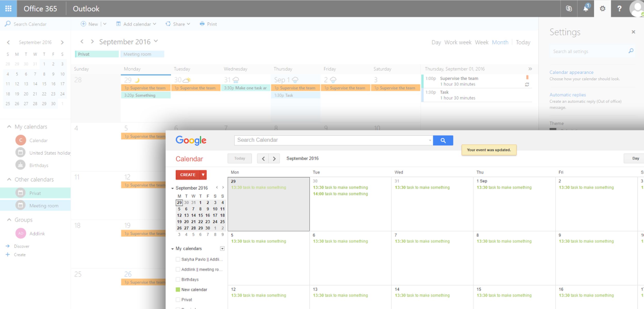
Task: Toggle the Privat calendar checkbox in Google
Action: coord(177,299)
